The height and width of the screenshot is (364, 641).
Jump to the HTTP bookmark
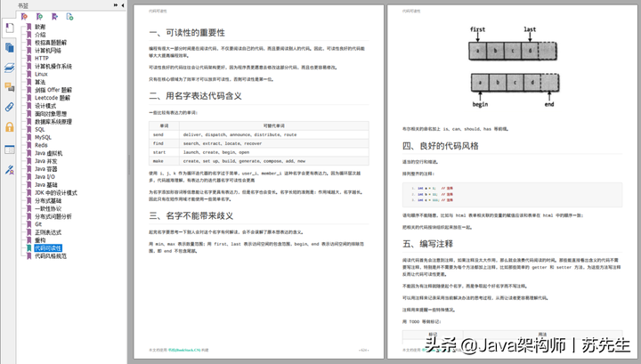click(x=42, y=59)
